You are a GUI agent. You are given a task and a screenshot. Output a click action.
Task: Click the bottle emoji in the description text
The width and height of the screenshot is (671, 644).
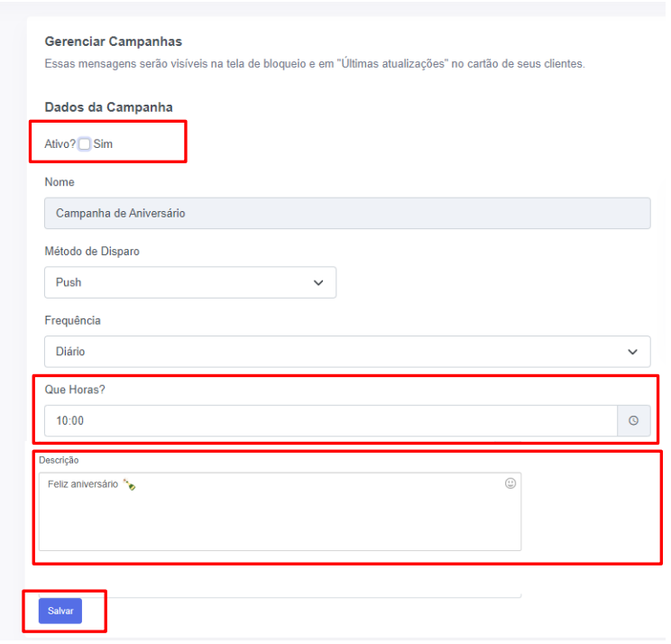(129, 484)
